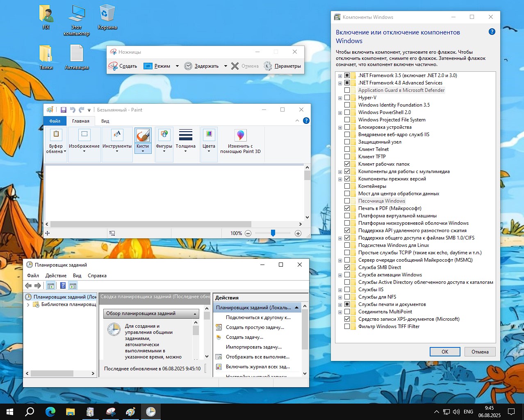Open the Твики desktop folder
This screenshot has height=420, width=524.
click(46, 57)
